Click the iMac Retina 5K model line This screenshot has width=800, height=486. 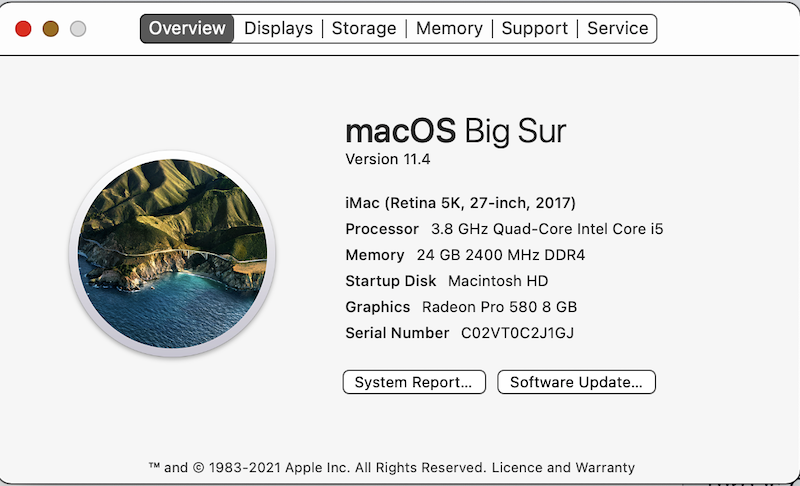point(460,203)
